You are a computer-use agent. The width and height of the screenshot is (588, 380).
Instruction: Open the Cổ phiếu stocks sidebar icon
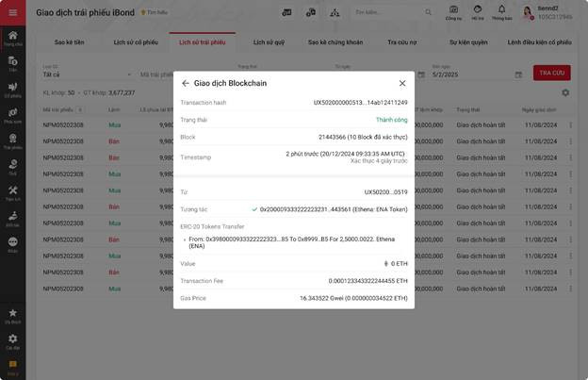point(13,90)
